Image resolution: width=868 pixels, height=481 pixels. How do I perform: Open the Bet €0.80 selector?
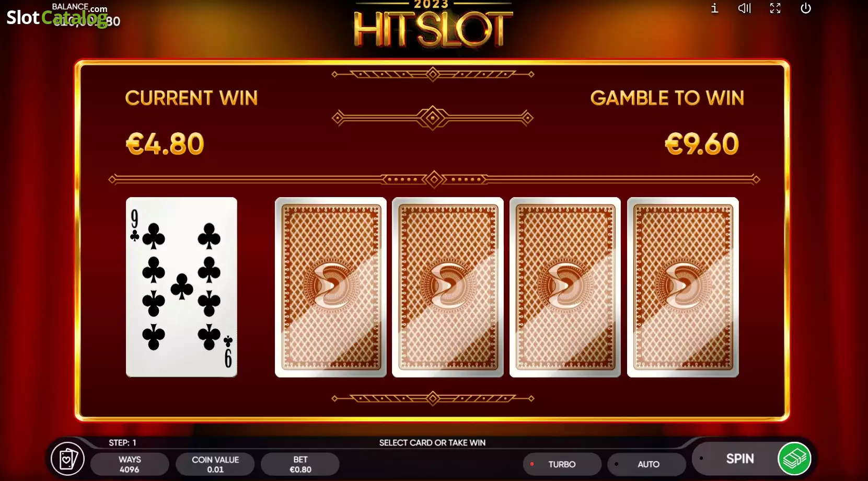(x=300, y=464)
